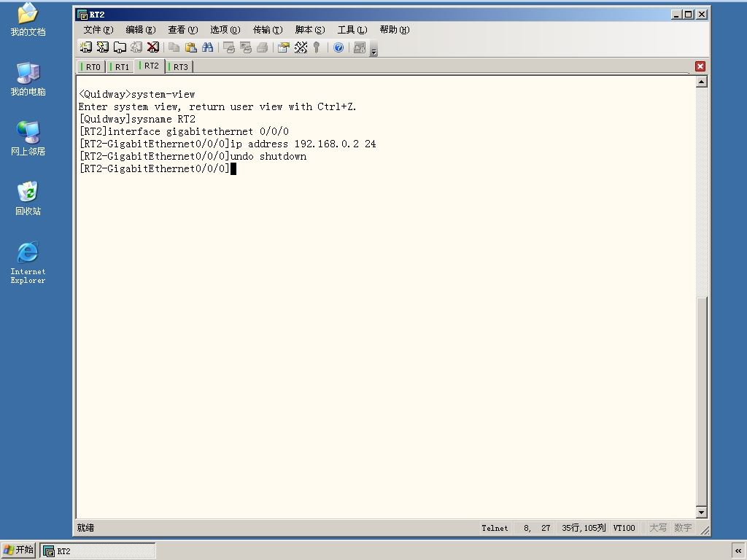This screenshot has height=560, width=747.
Task: Click the blue Help question icon
Action: point(338,47)
